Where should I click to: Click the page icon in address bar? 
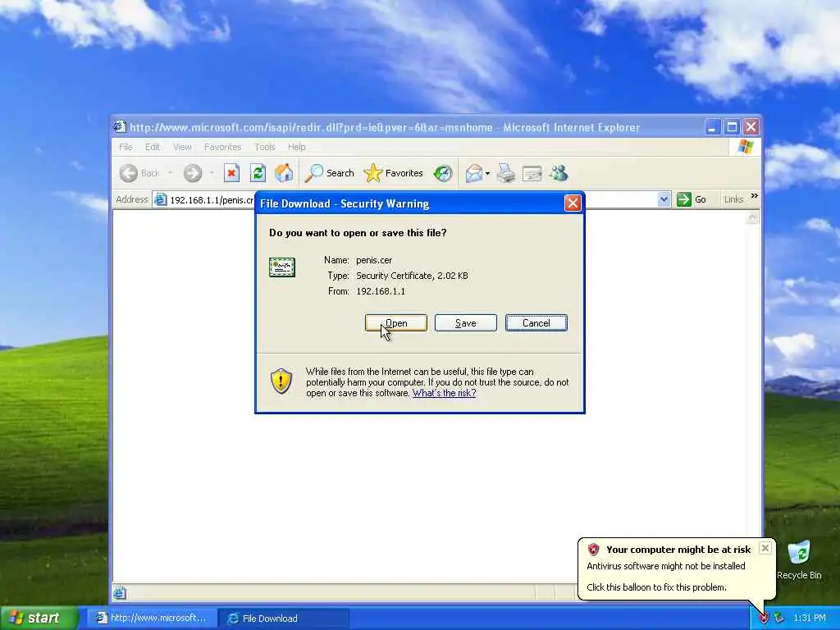(160, 200)
